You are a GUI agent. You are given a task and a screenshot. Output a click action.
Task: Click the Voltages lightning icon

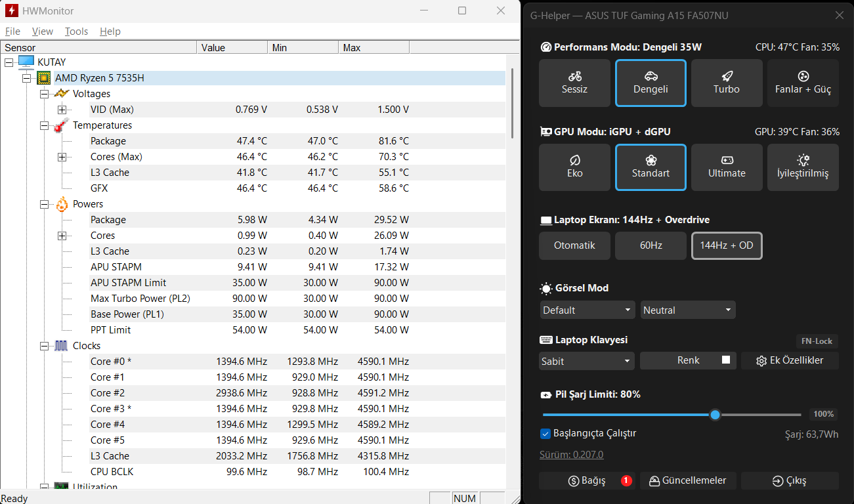(x=61, y=94)
